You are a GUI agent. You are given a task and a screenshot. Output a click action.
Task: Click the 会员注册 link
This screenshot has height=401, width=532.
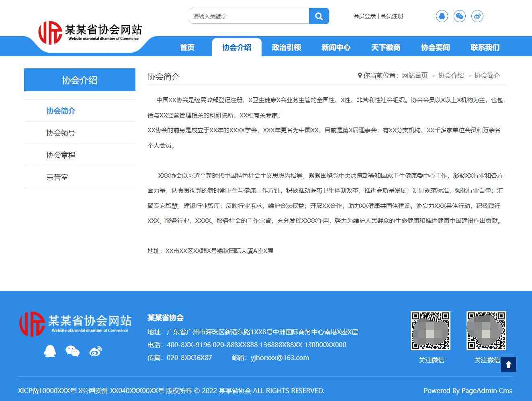(392, 16)
